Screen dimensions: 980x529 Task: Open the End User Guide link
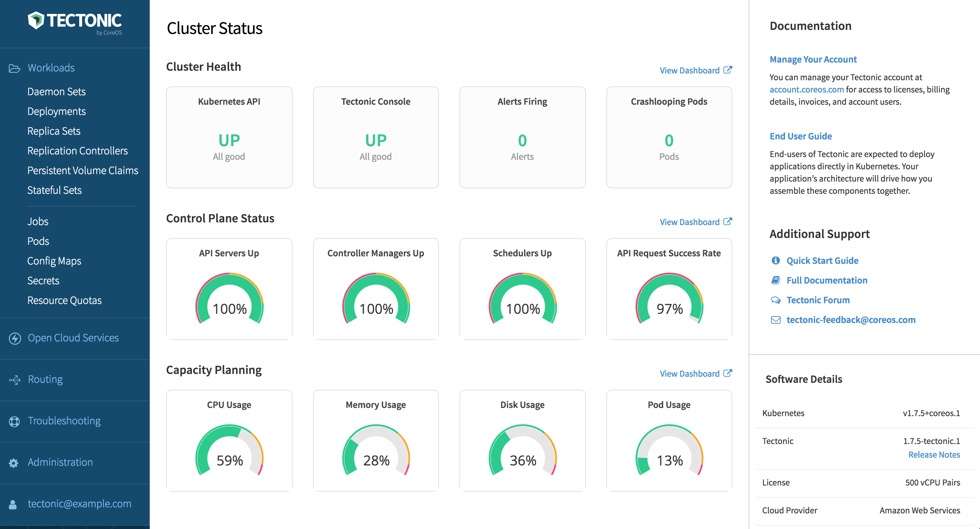800,136
